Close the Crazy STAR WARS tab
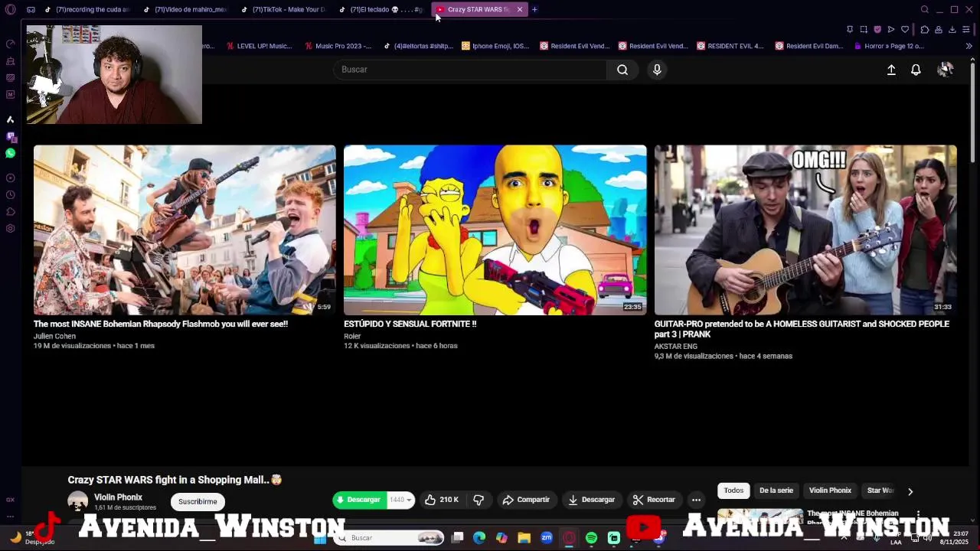 pyautogui.click(x=520, y=9)
